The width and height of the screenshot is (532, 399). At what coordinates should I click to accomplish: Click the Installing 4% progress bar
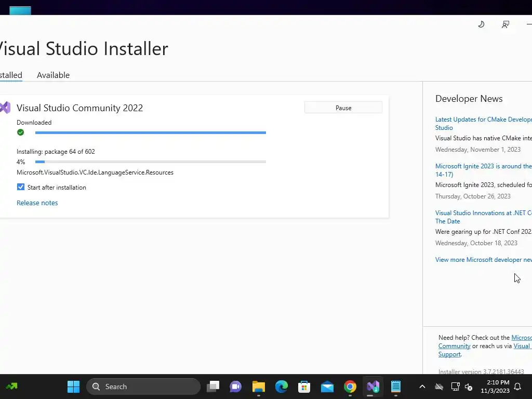(x=151, y=162)
